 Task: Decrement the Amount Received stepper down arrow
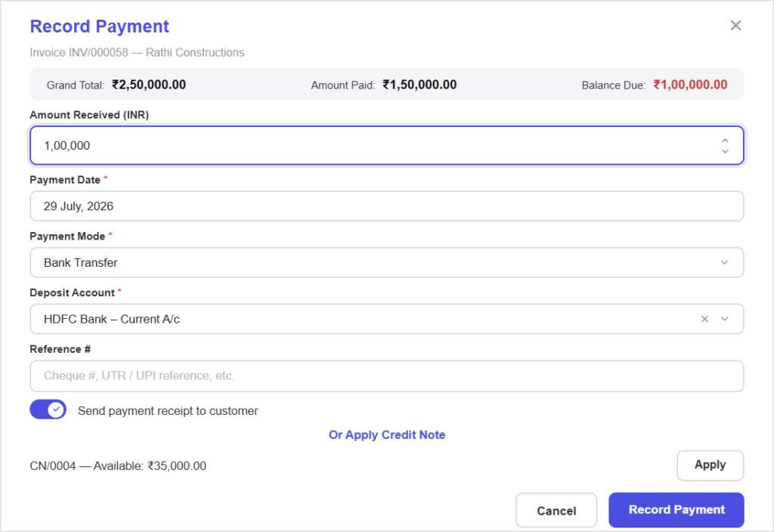tap(725, 151)
